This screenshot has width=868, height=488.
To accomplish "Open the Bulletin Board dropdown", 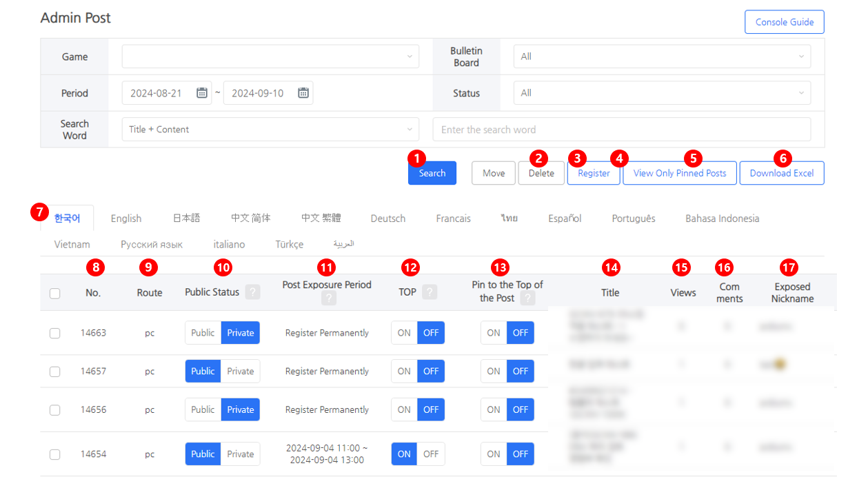I will pos(662,57).
